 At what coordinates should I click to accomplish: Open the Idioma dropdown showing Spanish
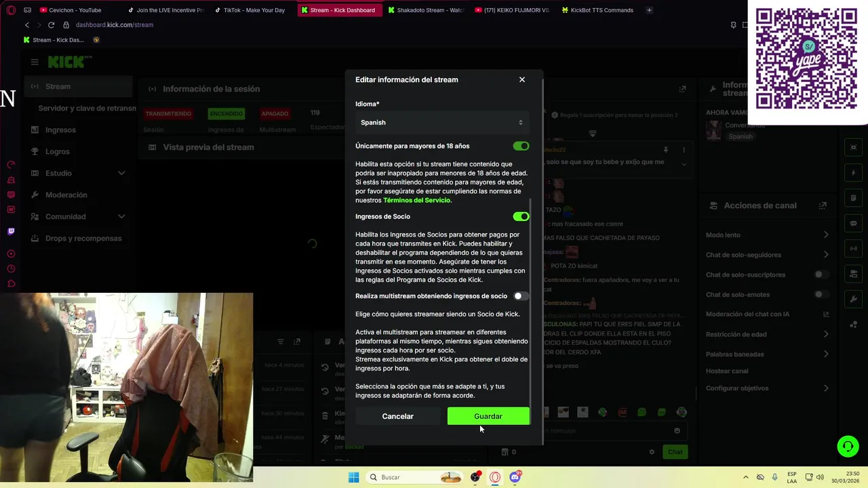(x=442, y=123)
